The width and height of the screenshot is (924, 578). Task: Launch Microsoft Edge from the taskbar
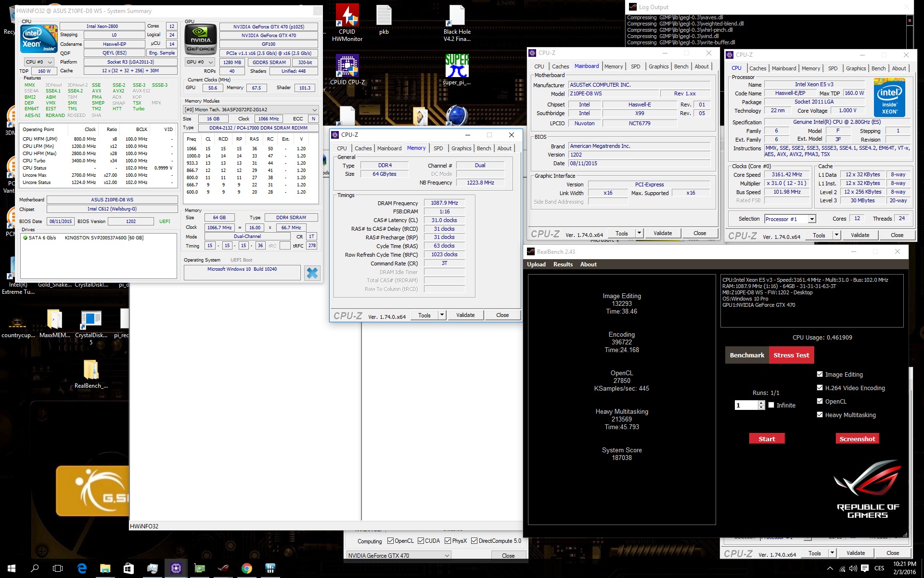[82, 568]
